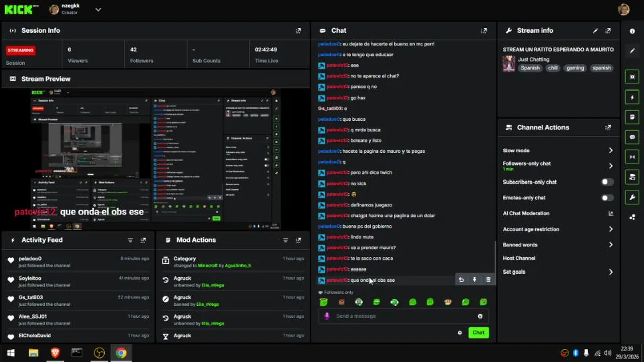Click the '02:42:49' Time Live value
Image resolution: width=644 pixels, height=362 pixels.
[266, 50]
